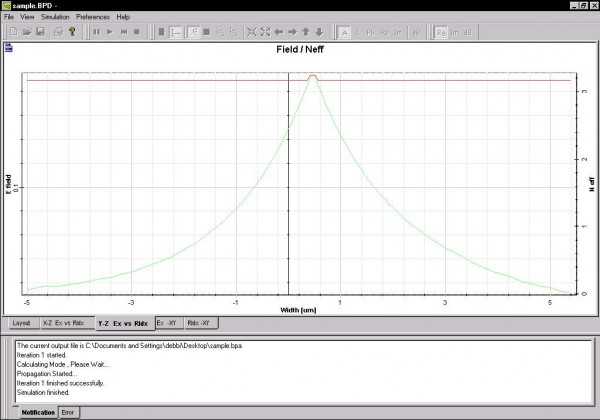Viewport: 600px width, 420px height.
Task: Skip to end of simulation
Action: click(x=124, y=32)
